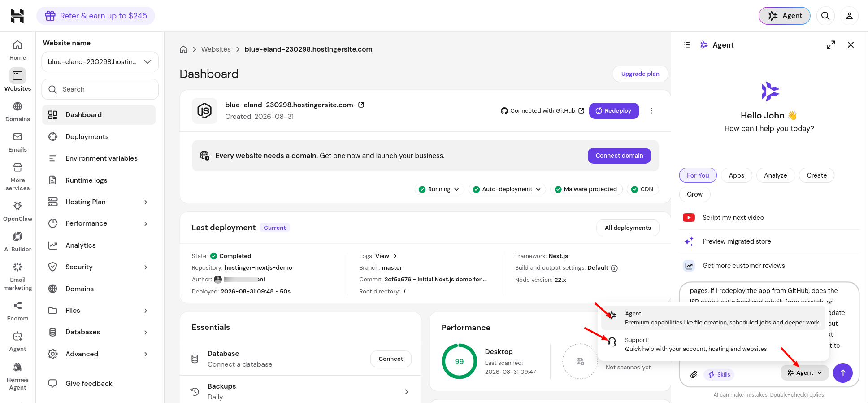Open the logs View link
The image size is (868, 403).
point(386,256)
